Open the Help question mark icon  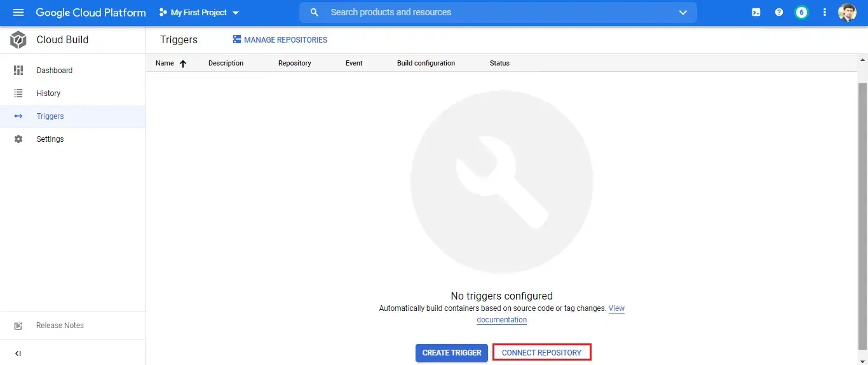[x=779, y=13]
